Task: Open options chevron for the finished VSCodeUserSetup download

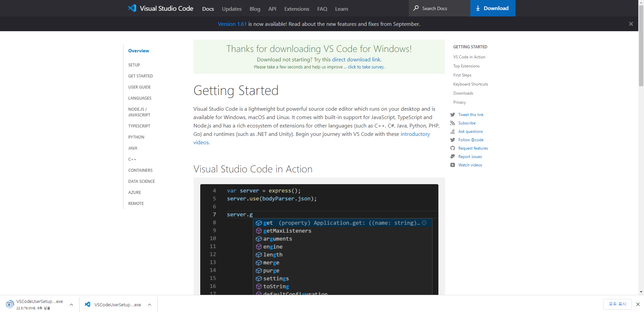Action: click(150, 305)
